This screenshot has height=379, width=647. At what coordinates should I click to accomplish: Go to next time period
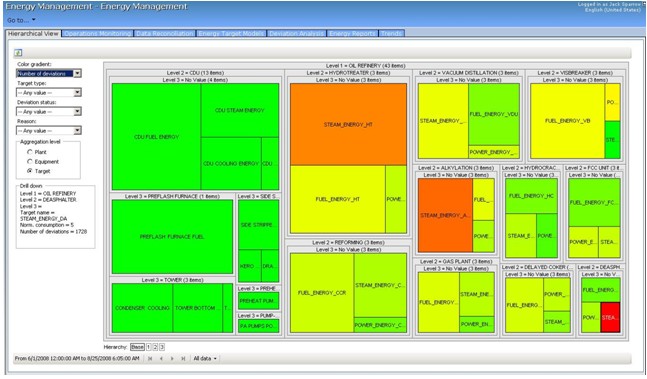(172, 358)
